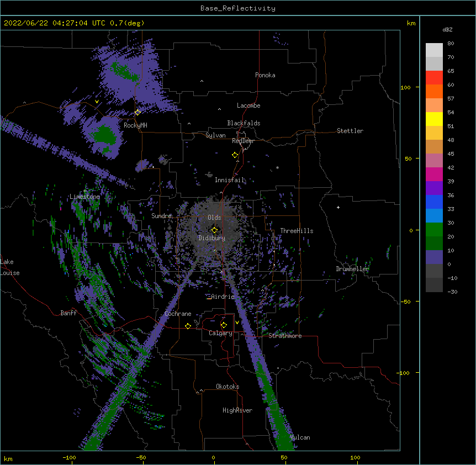The width and height of the screenshot is (476, 465).
Task: Click the yellow diamond marker near RockyMH
Action: click(x=137, y=112)
